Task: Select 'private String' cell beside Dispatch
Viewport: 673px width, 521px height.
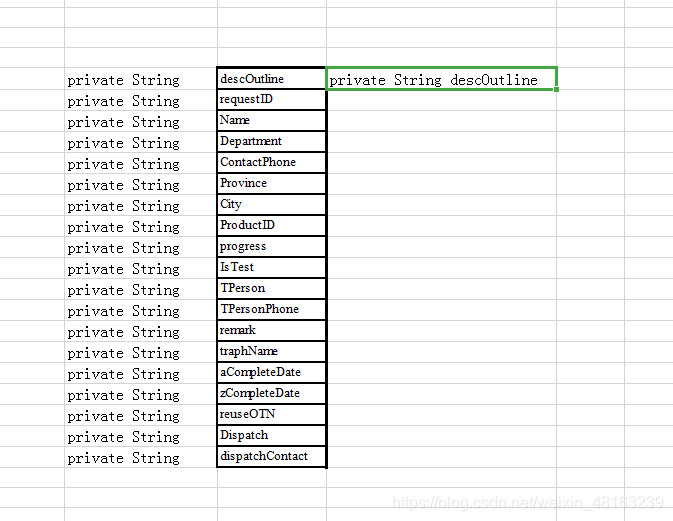Action: point(141,436)
